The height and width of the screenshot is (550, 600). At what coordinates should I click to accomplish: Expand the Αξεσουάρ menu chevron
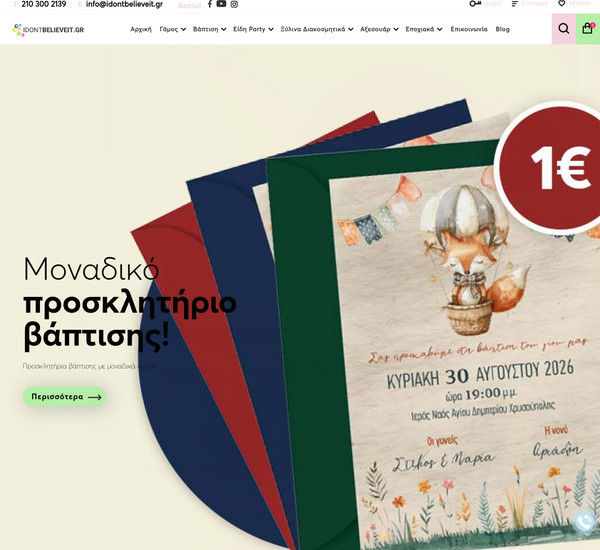(x=396, y=29)
